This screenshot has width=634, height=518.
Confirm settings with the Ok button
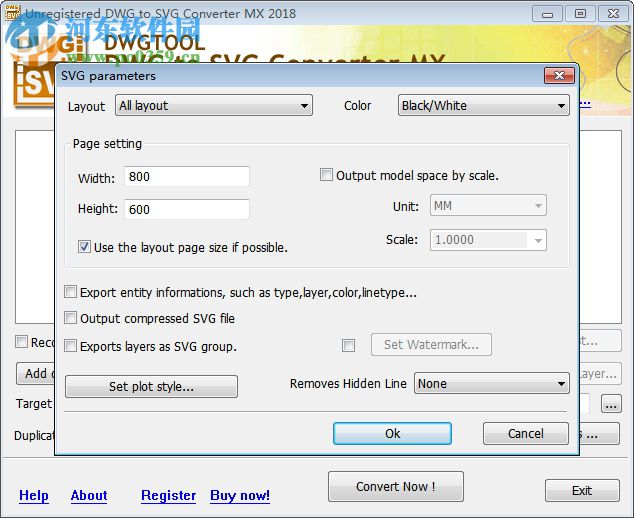[x=392, y=433]
